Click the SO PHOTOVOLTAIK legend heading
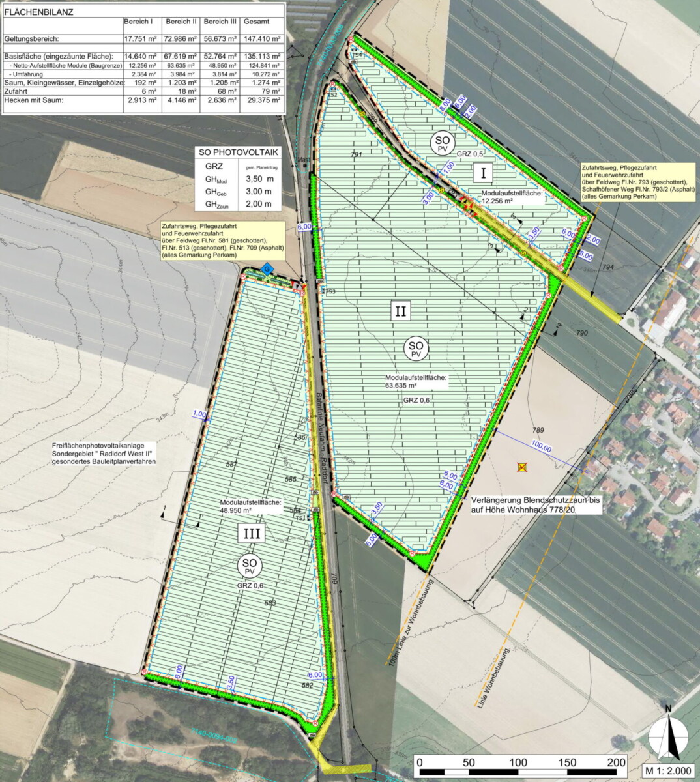 click(x=238, y=152)
